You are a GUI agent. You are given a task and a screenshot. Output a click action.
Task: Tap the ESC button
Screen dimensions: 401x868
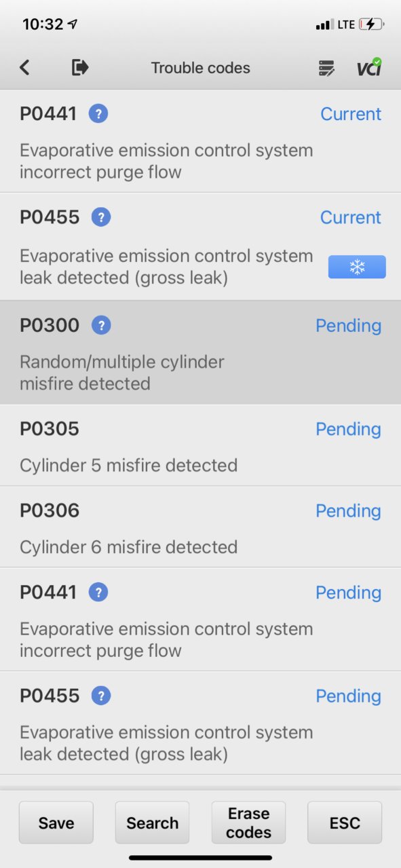345,823
